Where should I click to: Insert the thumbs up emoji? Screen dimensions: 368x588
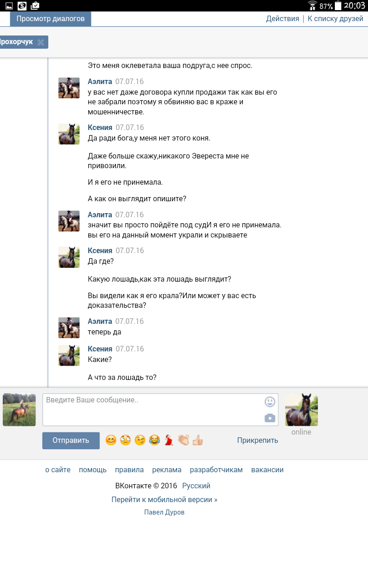pyautogui.click(x=198, y=440)
